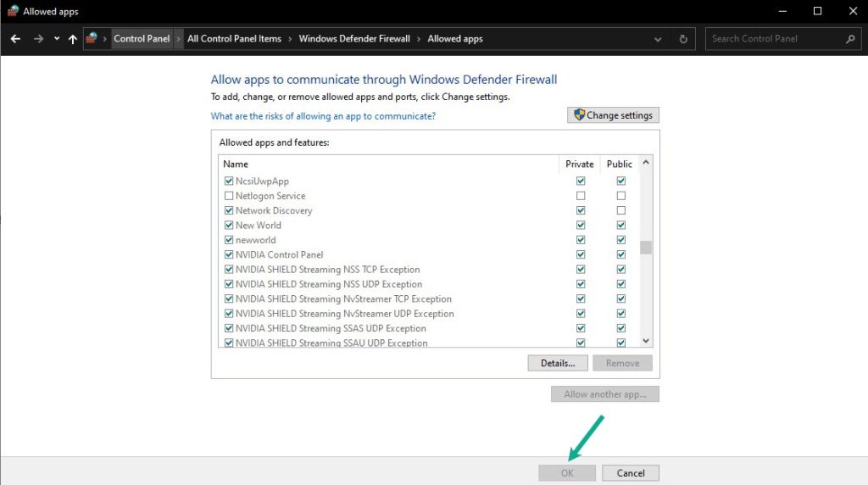868x485 pixels.
Task: Click the Remove button
Action: coord(622,363)
